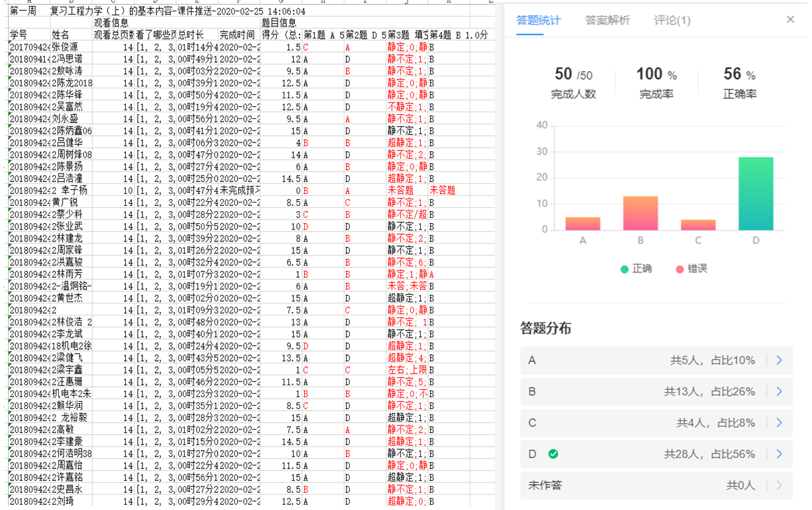Open option D respondent list arrow

[779, 454]
